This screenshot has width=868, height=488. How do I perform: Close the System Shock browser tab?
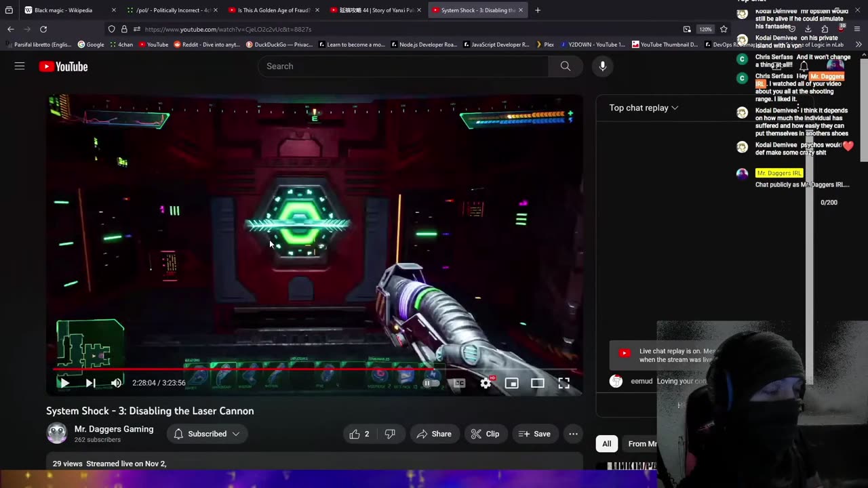tap(521, 10)
